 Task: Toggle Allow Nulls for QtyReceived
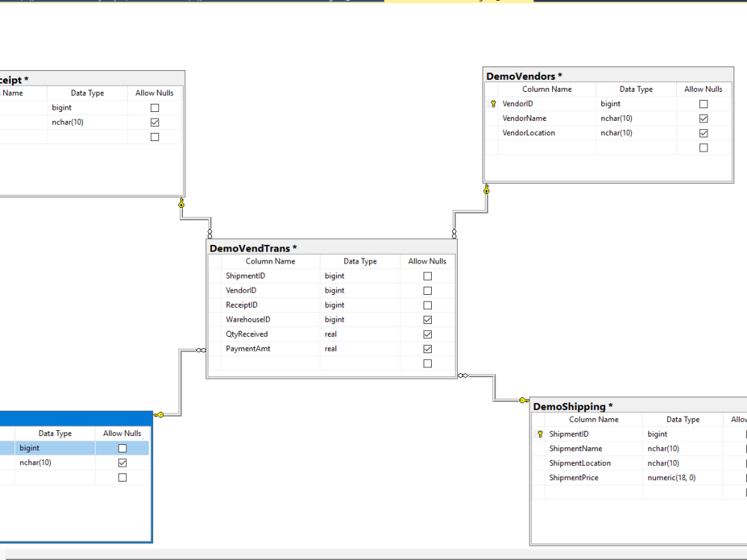click(x=427, y=334)
